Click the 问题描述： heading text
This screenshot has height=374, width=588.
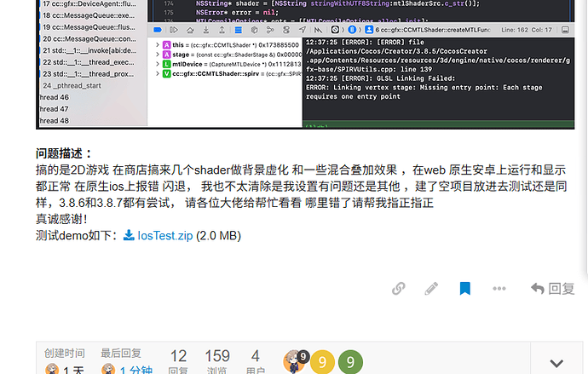[64, 153]
